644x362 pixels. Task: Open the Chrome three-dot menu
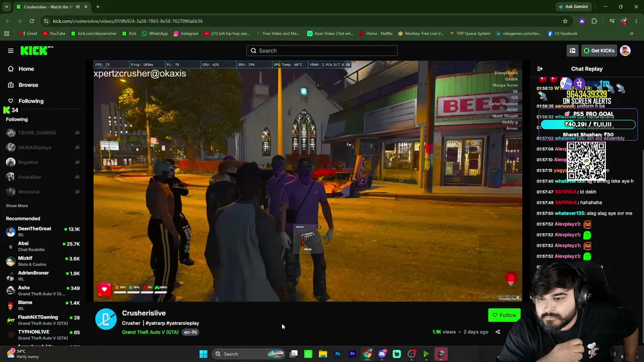pos(636,21)
